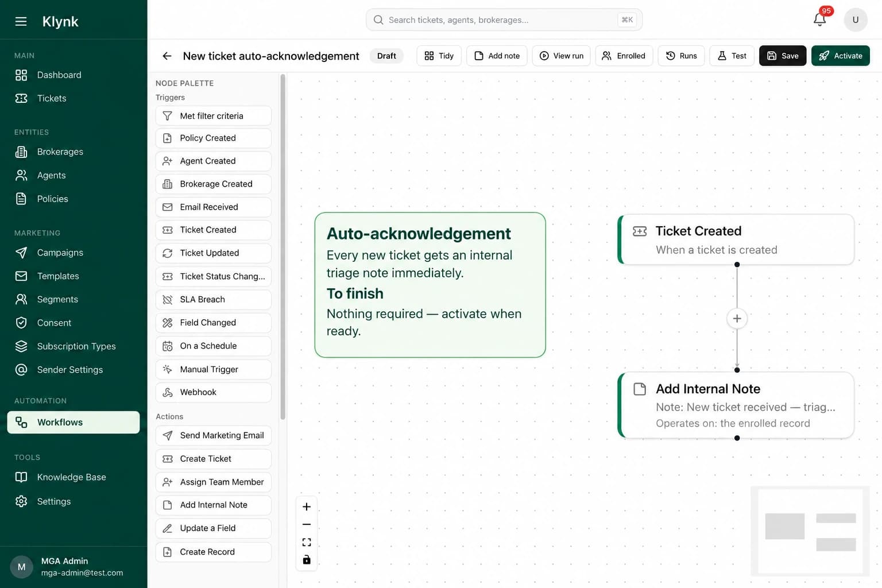Go back using the left arrow
The width and height of the screenshot is (882, 588).
tap(167, 56)
